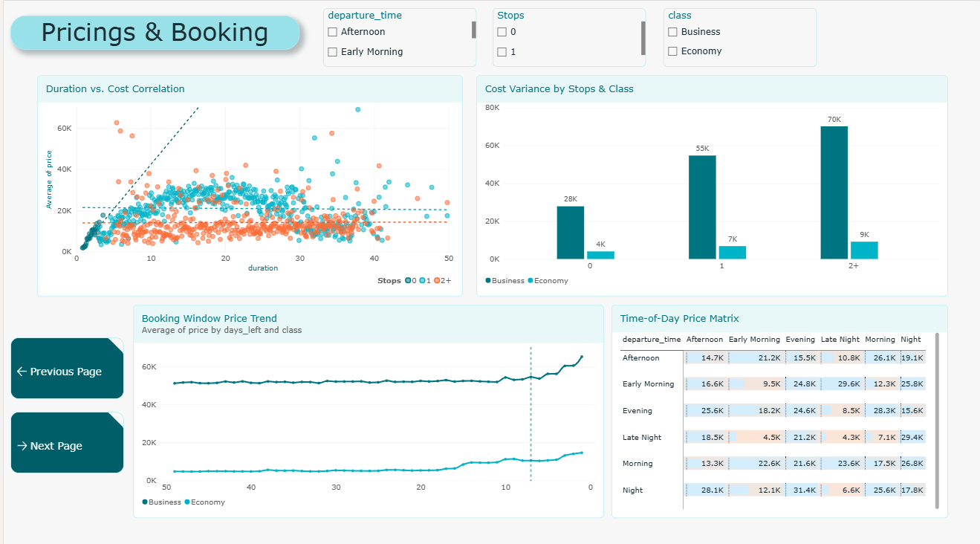Click the Time-of-Day Price Matrix title

(x=680, y=319)
